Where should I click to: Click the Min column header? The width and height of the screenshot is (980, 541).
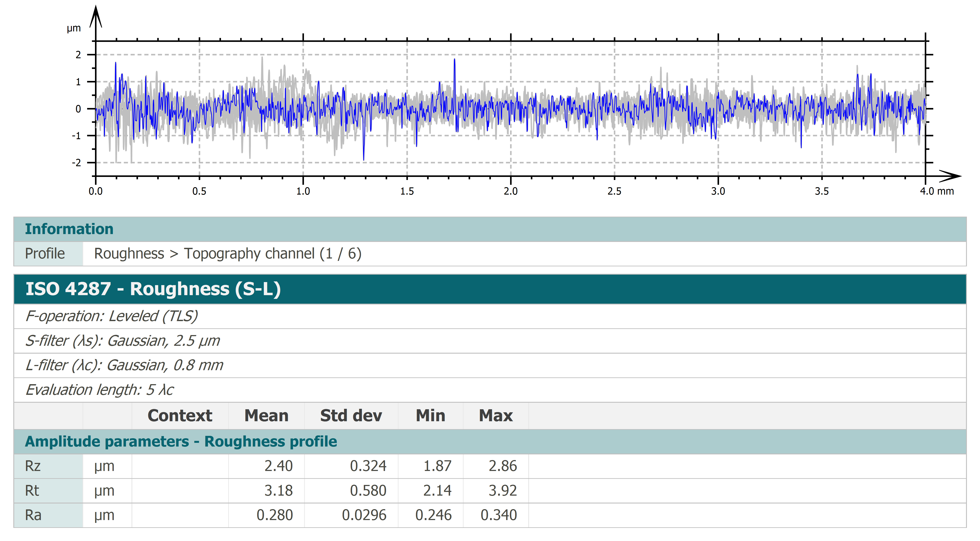430,416
